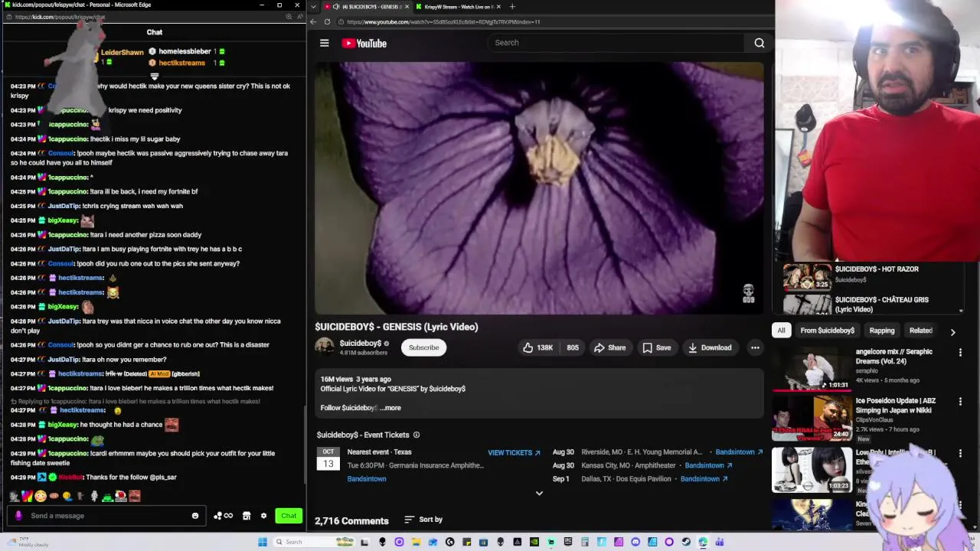Go to the YouTube home logo

tap(364, 43)
